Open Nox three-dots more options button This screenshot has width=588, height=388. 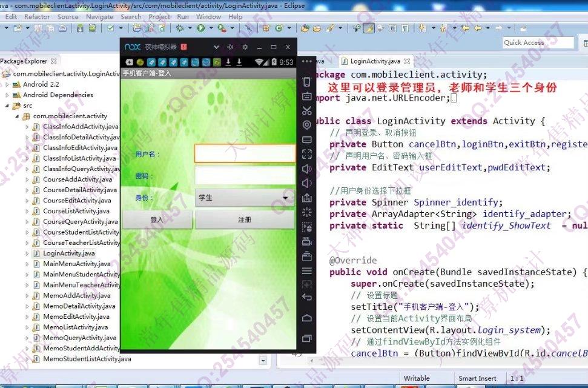[x=307, y=61]
